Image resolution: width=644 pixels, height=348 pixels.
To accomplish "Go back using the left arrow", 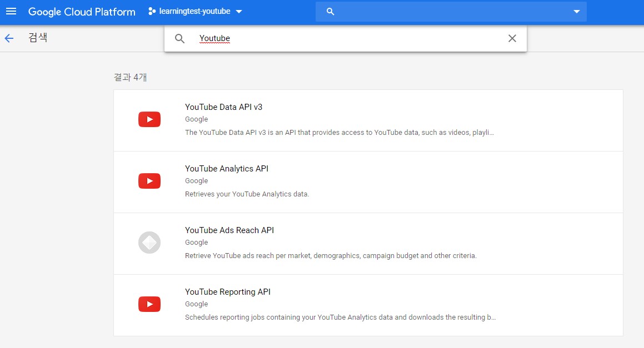I will click(9, 38).
